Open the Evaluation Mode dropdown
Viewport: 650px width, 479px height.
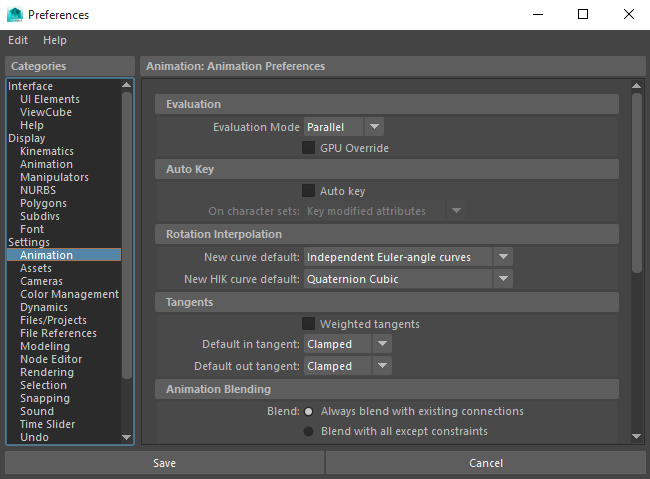344,127
